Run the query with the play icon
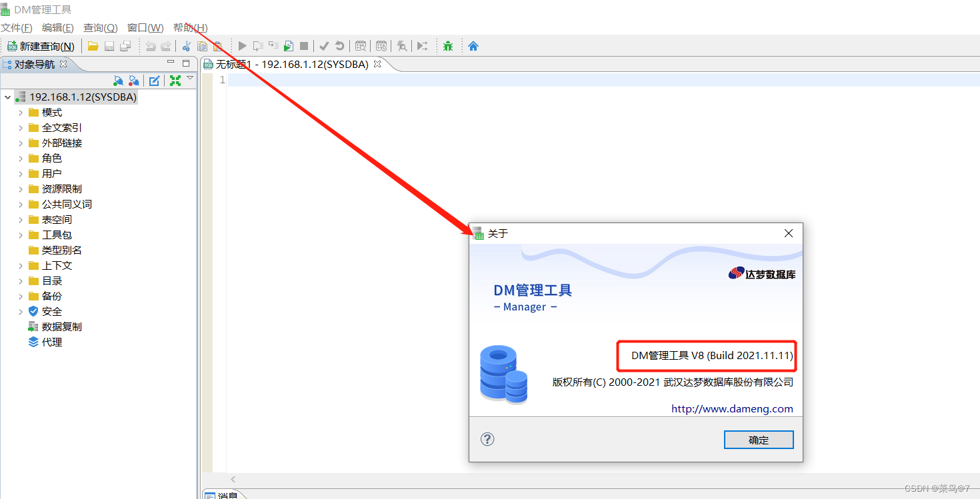Screen dimensions: 980x499 point(243,46)
